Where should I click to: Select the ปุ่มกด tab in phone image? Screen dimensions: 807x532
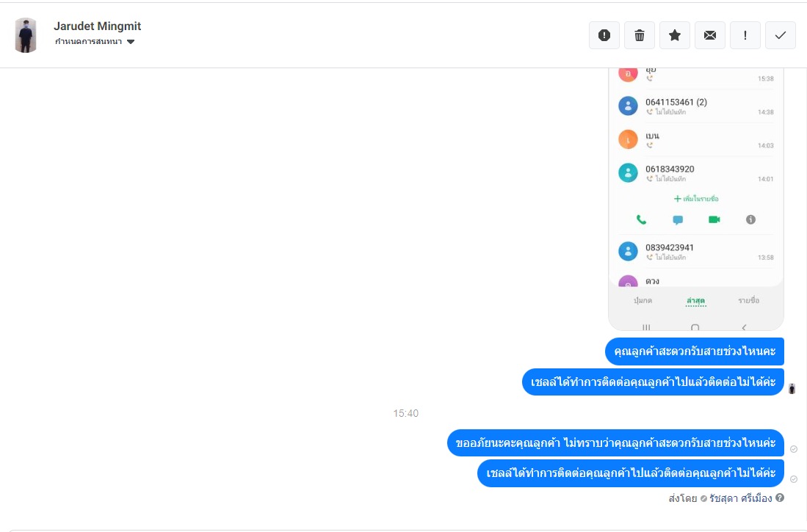[643, 300]
